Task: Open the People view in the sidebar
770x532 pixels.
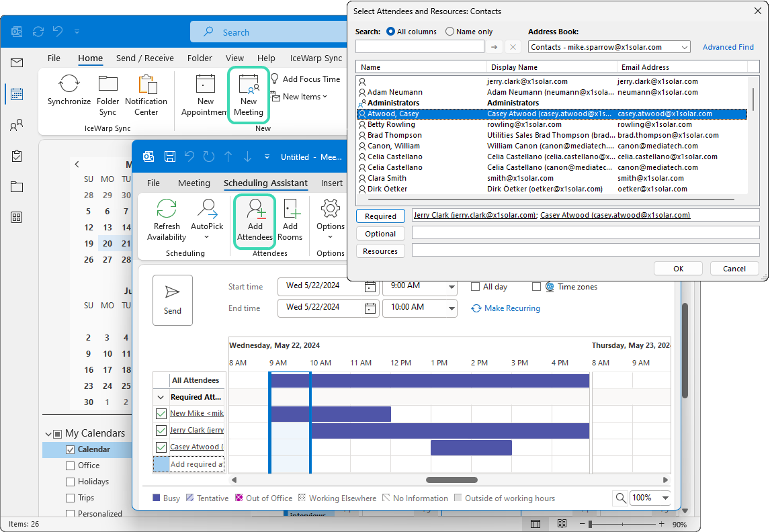Action: [17, 125]
